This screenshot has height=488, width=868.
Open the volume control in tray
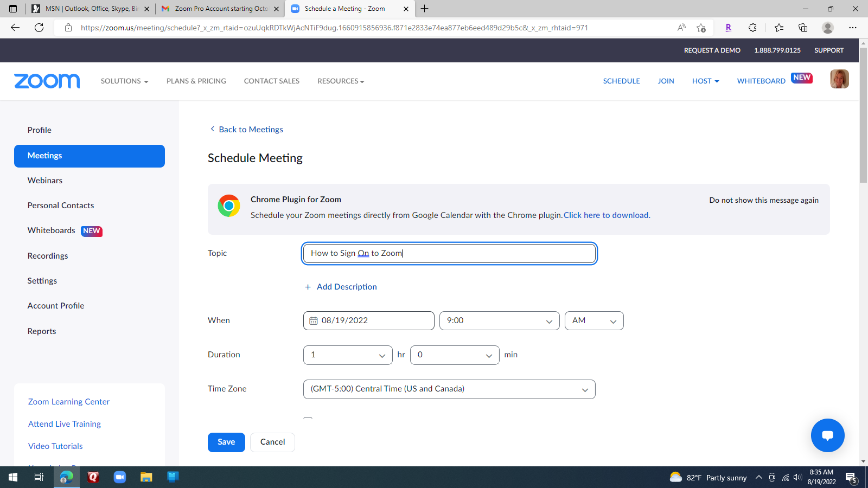(797, 478)
